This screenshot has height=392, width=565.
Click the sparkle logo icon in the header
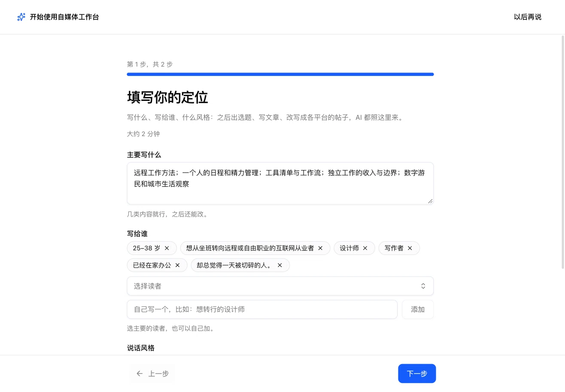point(21,17)
